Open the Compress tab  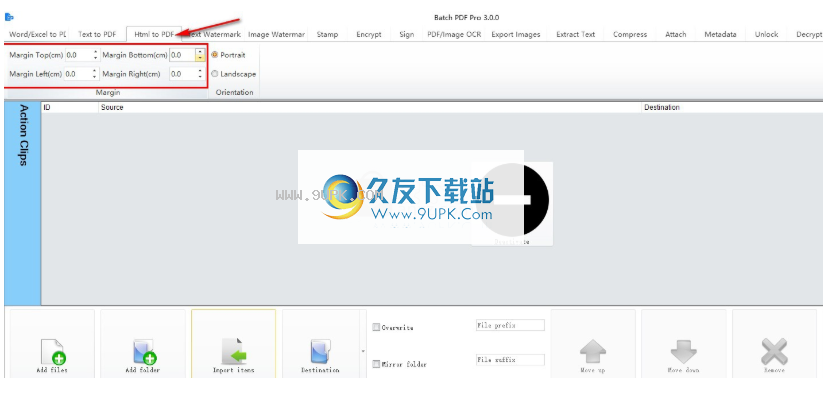click(630, 35)
